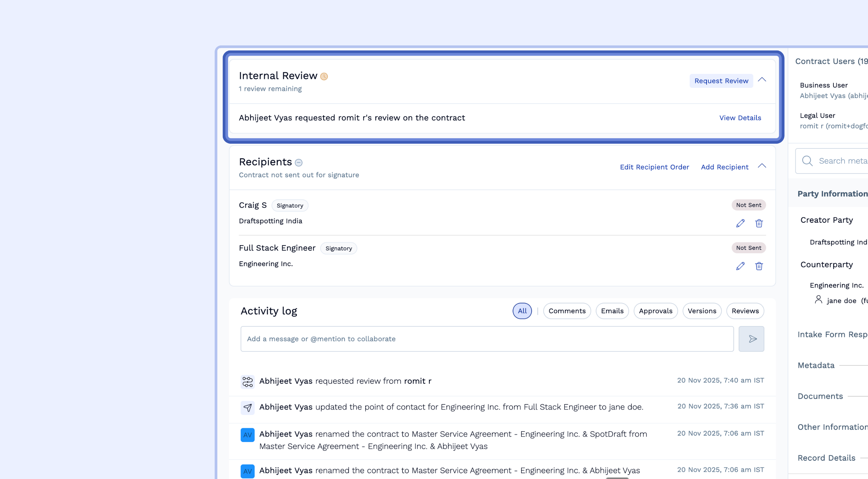The height and width of the screenshot is (479, 868).
Task: Show Approvals in activity log
Action: [655, 311]
